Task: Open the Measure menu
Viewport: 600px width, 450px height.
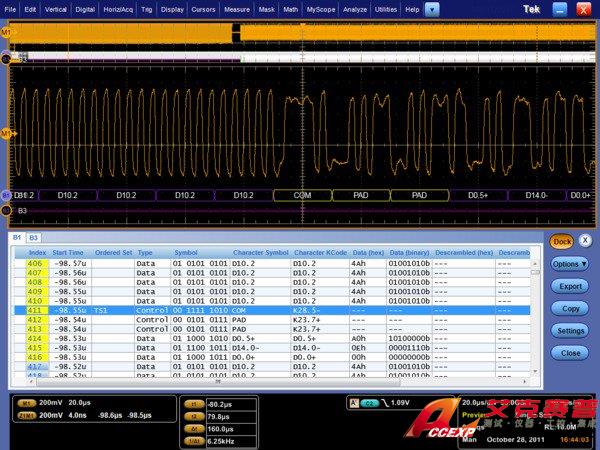Action: [237, 8]
